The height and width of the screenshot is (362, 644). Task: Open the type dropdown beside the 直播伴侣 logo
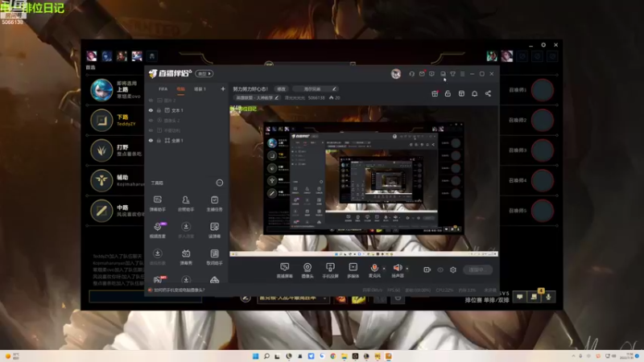click(x=204, y=74)
